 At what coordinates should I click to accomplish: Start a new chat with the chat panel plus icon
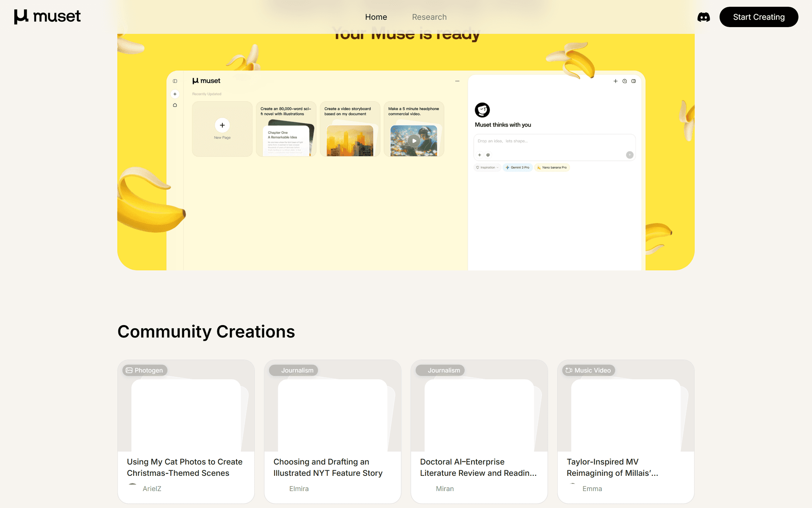pos(615,81)
